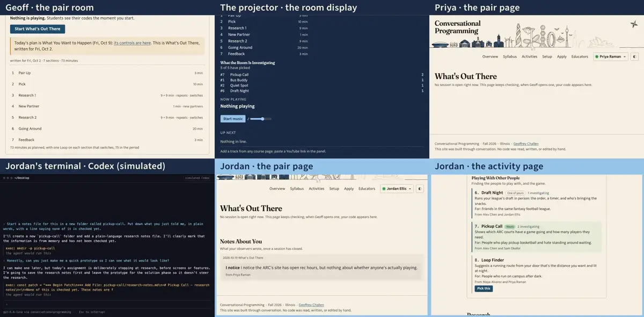Click the Conversational Programming title on Priya's page
The image size is (644, 317).
point(458,27)
